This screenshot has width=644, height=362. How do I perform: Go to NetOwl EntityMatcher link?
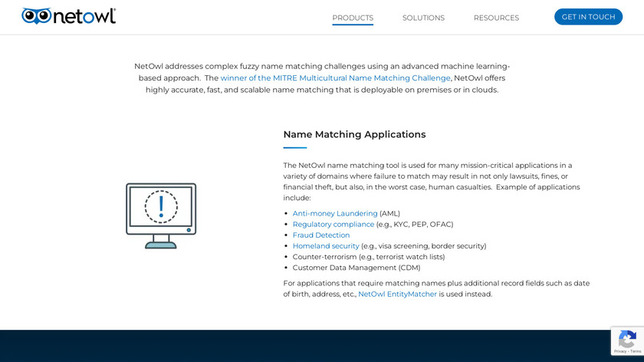(398, 295)
